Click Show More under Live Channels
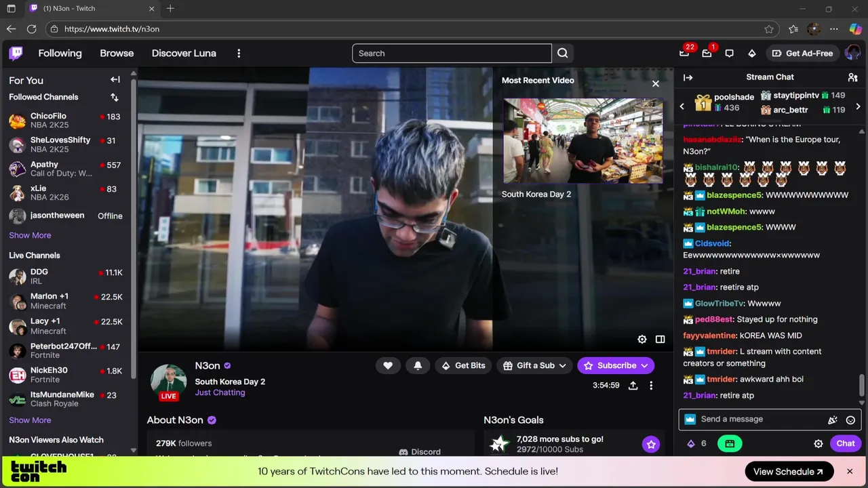The width and height of the screenshot is (868, 488). click(x=30, y=420)
